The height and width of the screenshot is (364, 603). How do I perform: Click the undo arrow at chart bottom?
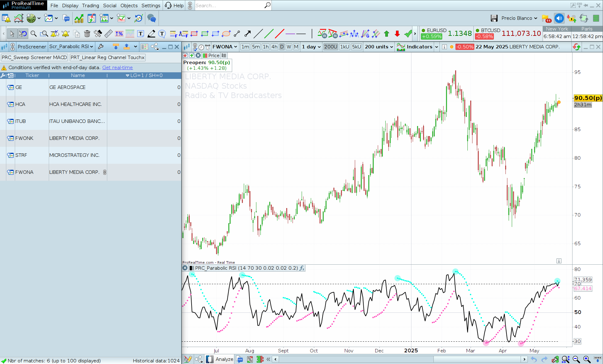534,359
